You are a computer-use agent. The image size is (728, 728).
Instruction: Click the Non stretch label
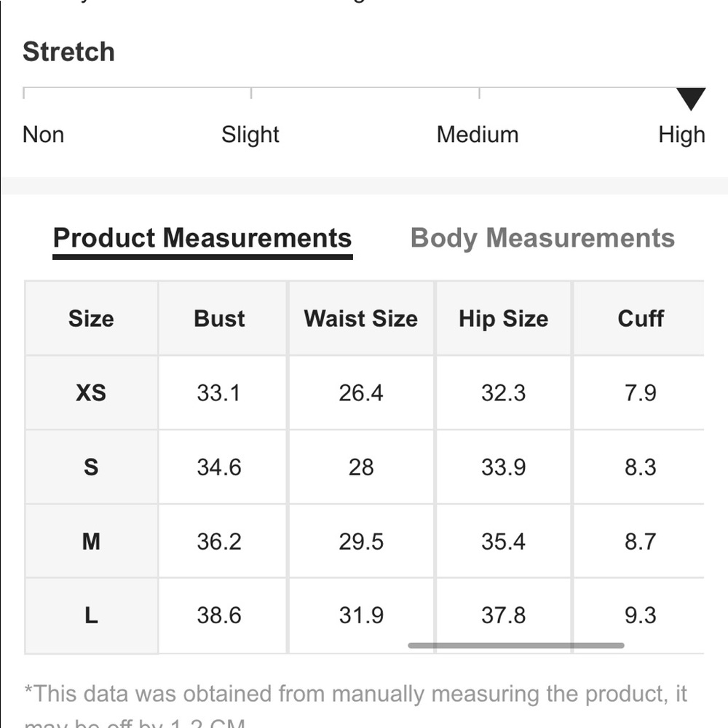tap(43, 135)
